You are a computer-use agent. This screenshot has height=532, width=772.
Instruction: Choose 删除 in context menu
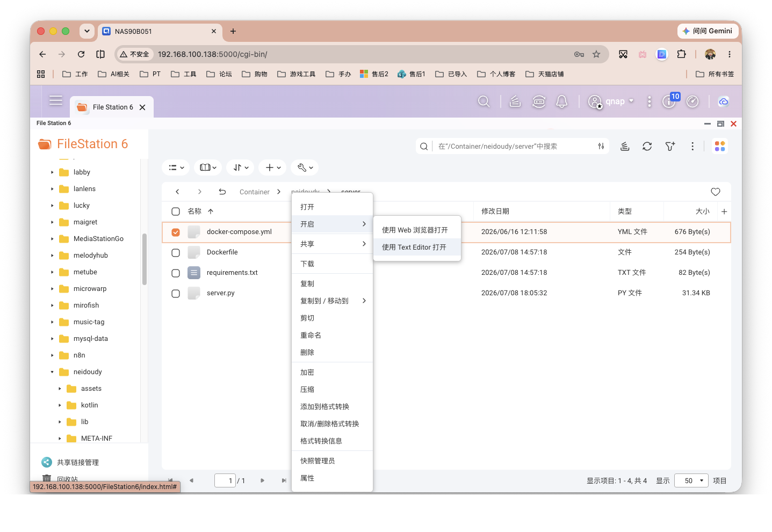point(332,353)
